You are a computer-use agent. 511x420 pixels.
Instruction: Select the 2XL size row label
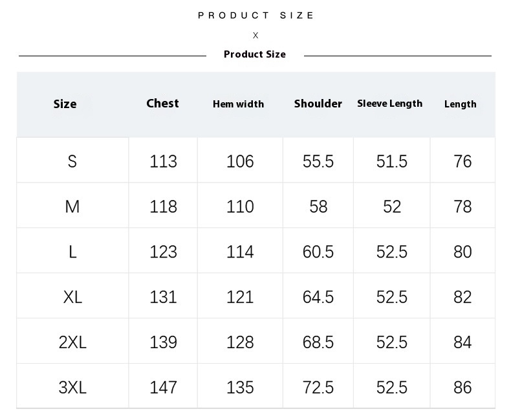72,342
